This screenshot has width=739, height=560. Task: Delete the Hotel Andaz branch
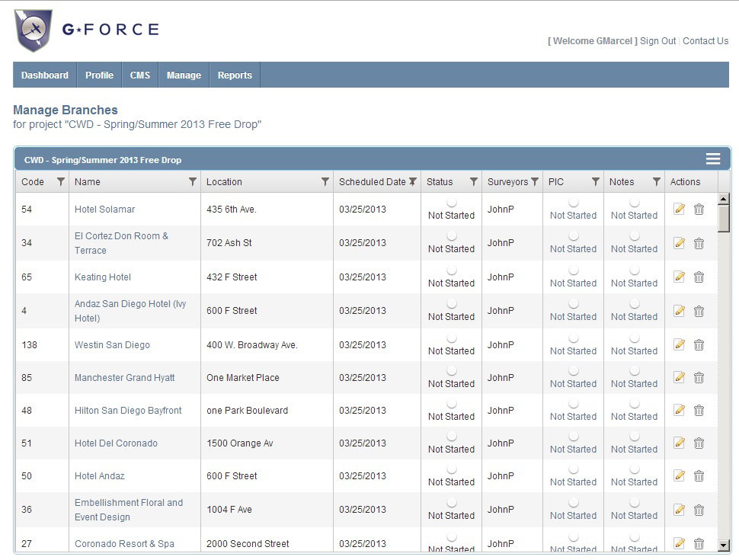click(699, 476)
